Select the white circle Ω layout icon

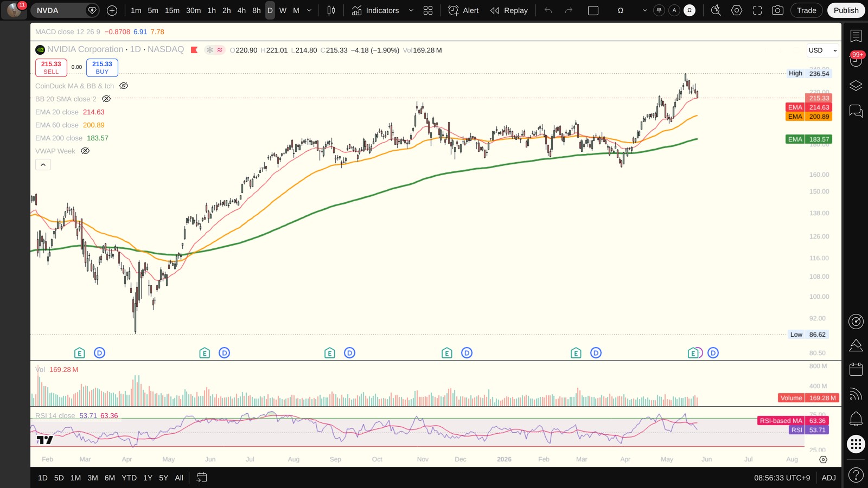pos(690,10)
